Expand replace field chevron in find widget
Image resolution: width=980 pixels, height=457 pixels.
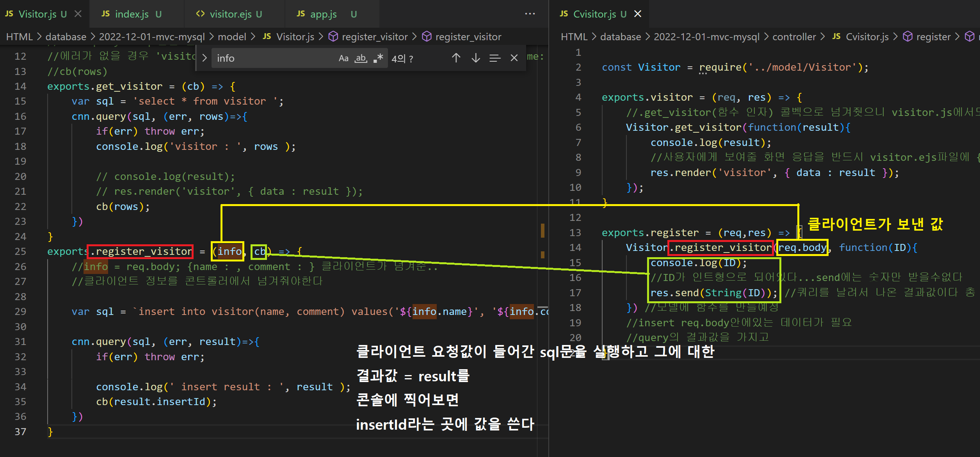coord(204,58)
